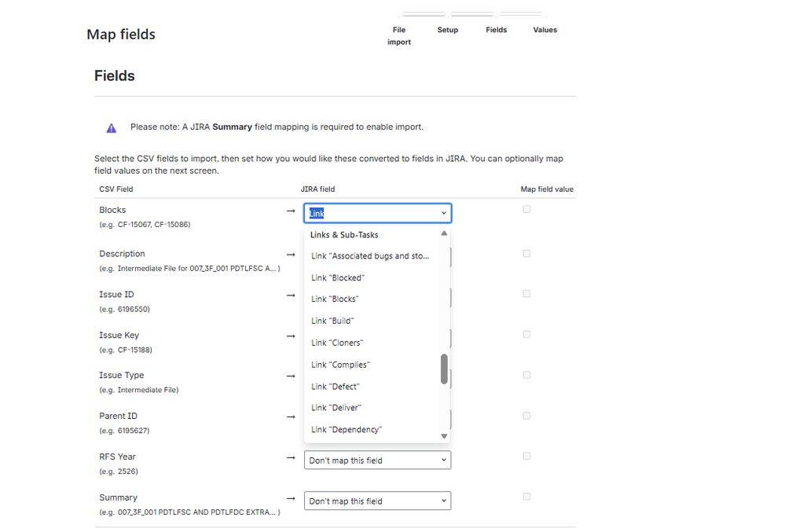Pick Link "Dependency" from the list
The height and width of the screenshot is (532, 785).
346,429
